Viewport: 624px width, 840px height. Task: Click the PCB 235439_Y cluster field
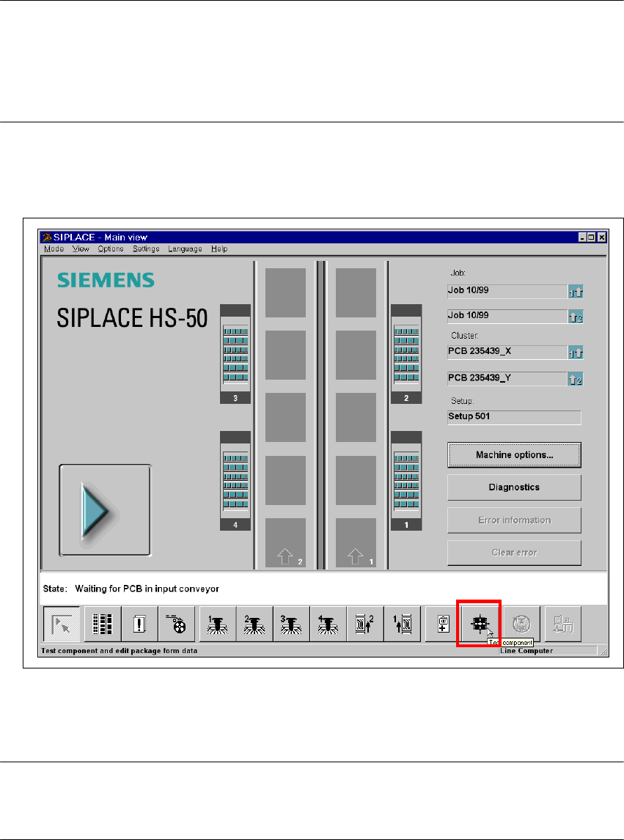click(x=507, y=379)
